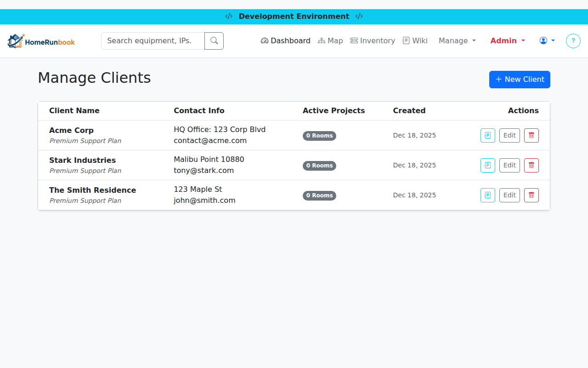Expand the Manage dropdown

tap(457, 40)
